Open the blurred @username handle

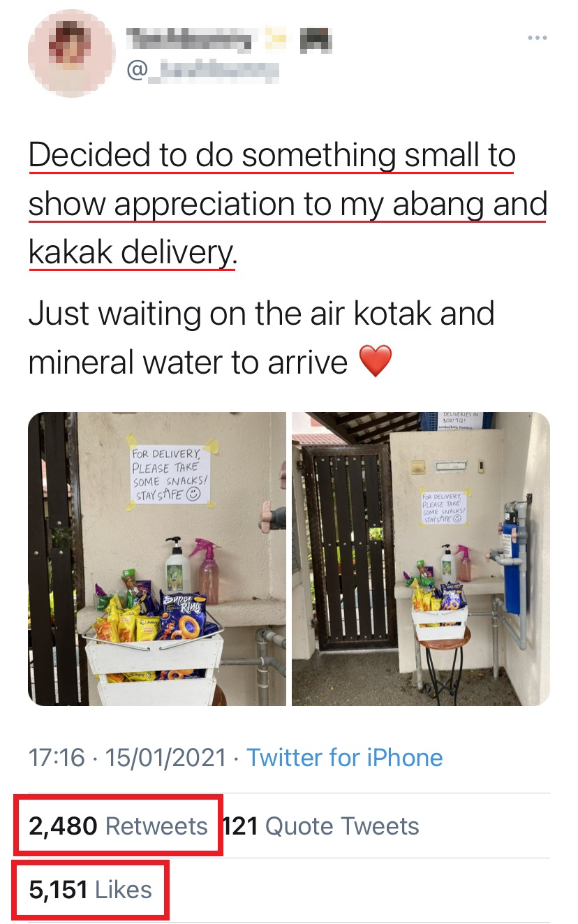pos(203,69)
